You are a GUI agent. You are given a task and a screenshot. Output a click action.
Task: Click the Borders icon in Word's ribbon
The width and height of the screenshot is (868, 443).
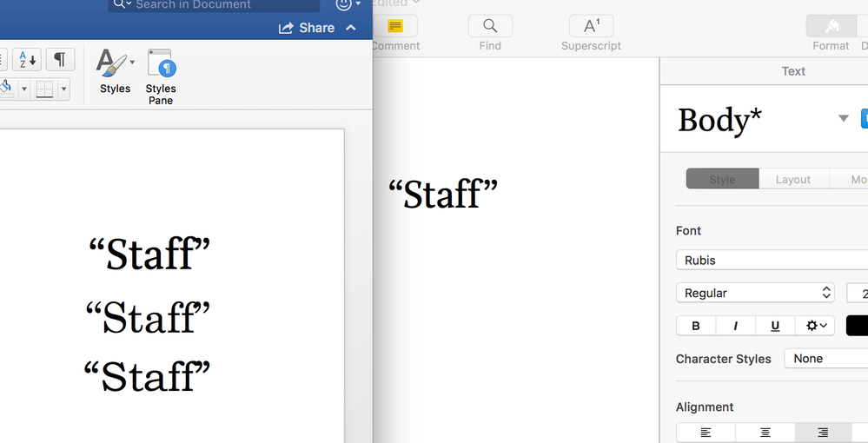click(44, 89)
